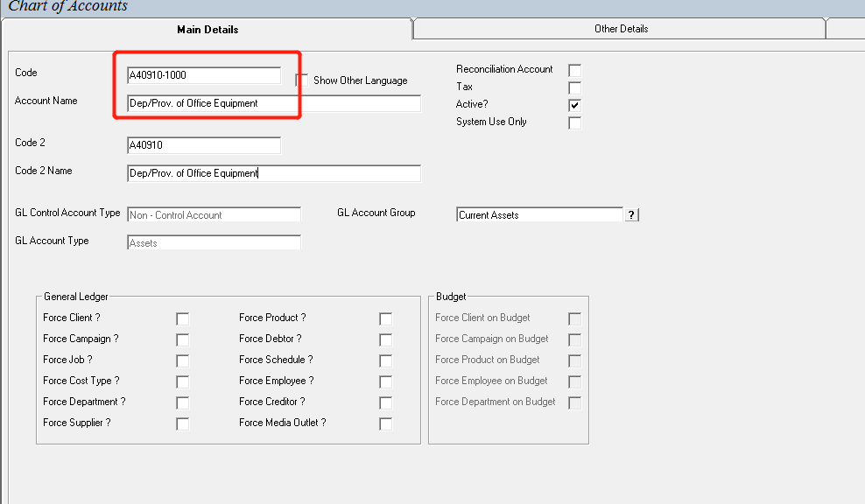Open GL Account Group lookup question-mark button
Screen dimensions: 865x504
(x=631, y=215)
